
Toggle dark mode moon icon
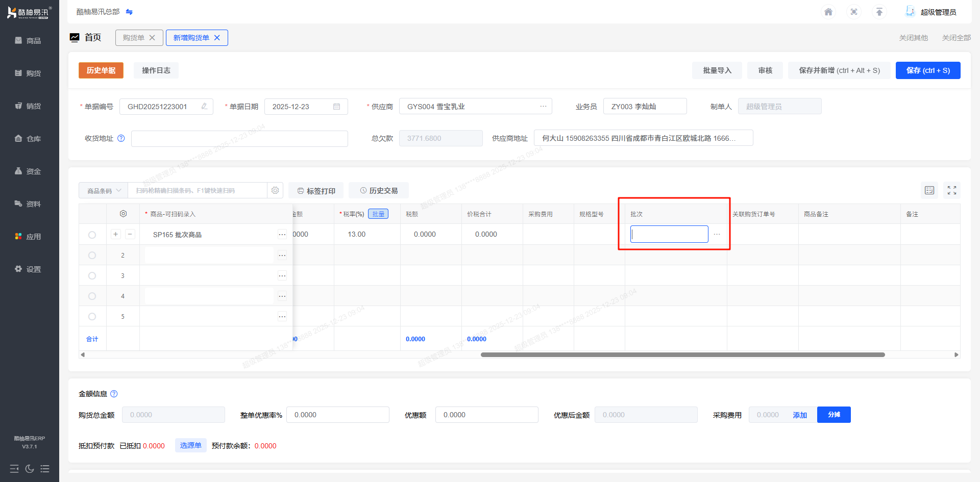[x=30, y=469]
